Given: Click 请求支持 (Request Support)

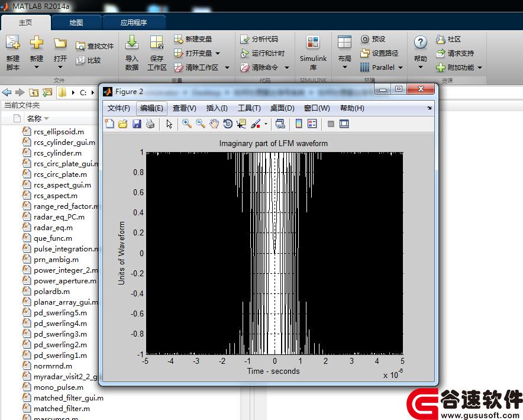Looking at the screenshot, I should tap(455, 53).
